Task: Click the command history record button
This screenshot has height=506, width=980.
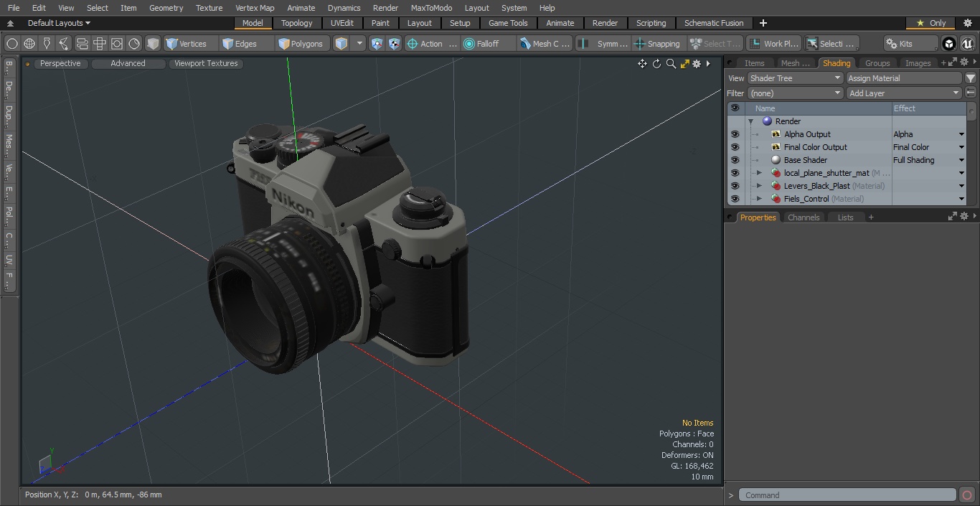Action: [x=967, y=495]
